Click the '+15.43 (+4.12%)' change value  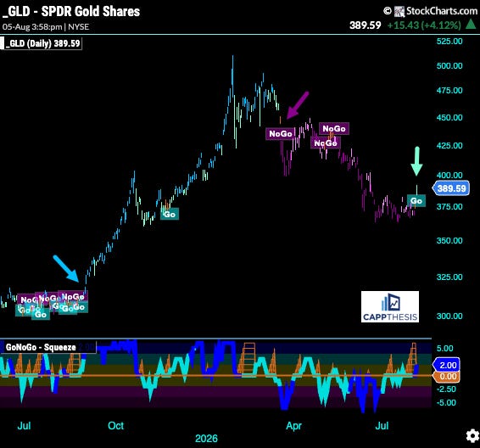pos(424,25)
